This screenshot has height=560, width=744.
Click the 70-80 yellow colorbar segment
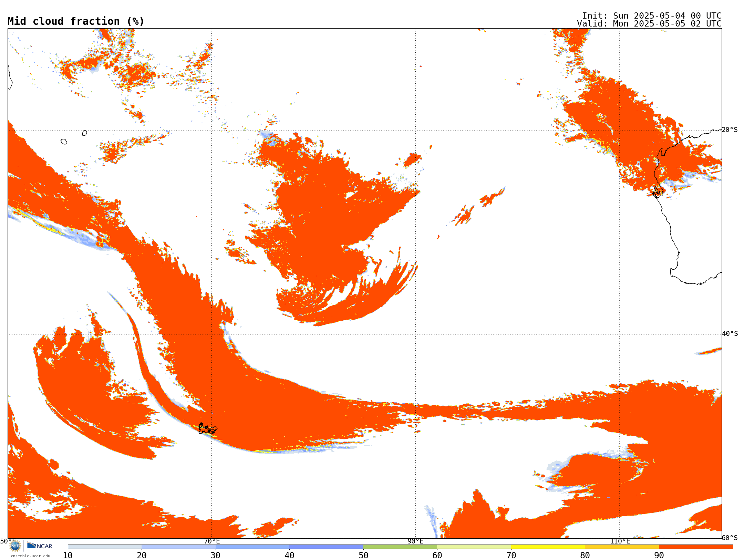pos(548,547)
